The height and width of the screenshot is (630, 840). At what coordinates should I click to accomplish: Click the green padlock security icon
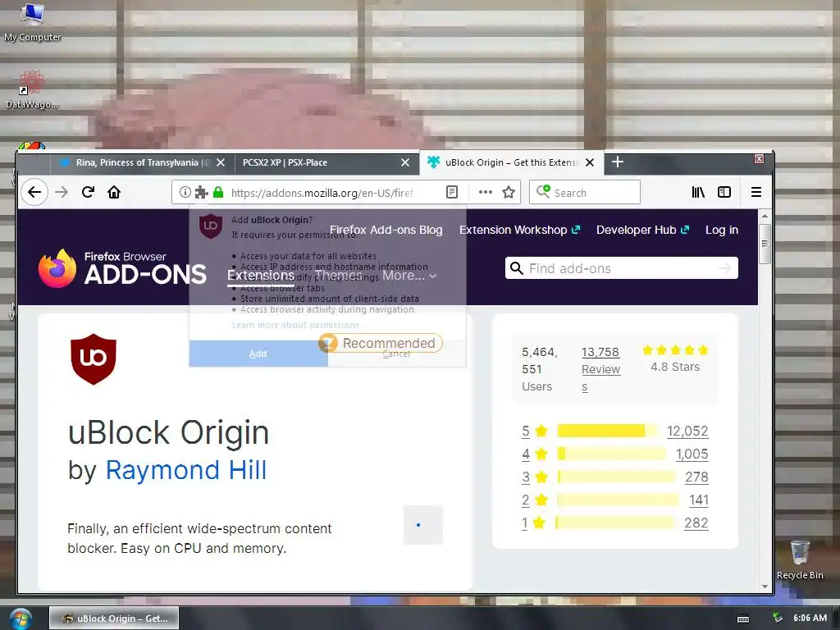(218, 192)
